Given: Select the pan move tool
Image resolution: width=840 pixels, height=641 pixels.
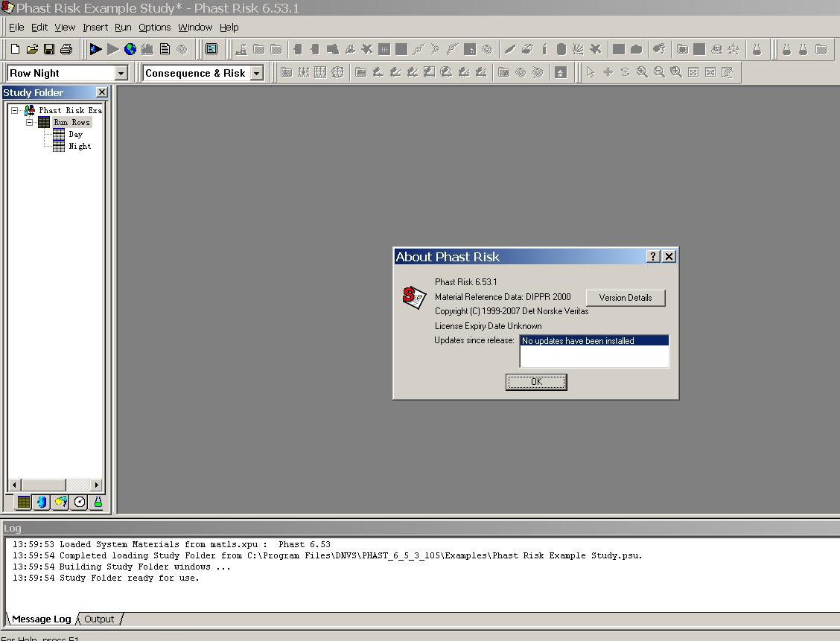Looking at the screenshot, I should click(608, 71).
